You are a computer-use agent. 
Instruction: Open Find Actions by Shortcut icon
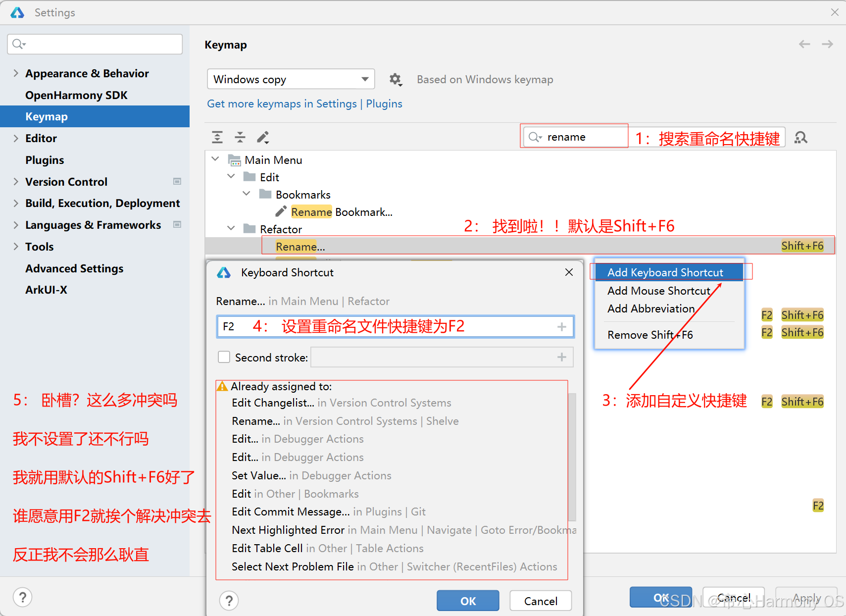coord(801,137)
